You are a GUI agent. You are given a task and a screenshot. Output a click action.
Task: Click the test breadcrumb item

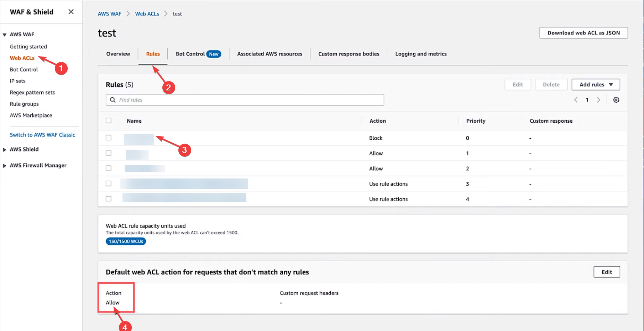click(x=177, y=14)
